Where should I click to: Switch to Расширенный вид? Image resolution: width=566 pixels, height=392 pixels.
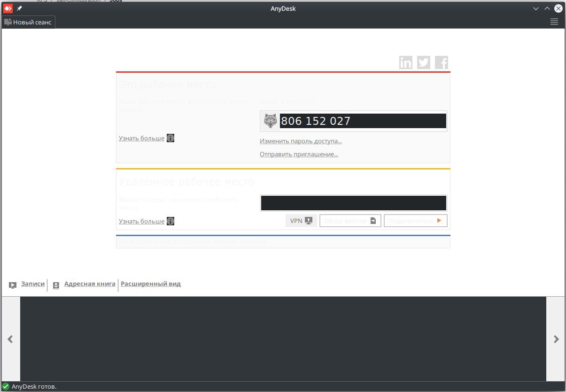(x=151, y=284)
